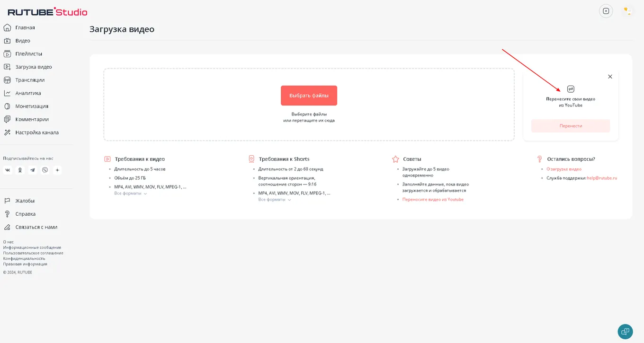Screen dimensions: 644x343
Task: Click the chart icon beside Аналитика
Action: tap(7, 93)
